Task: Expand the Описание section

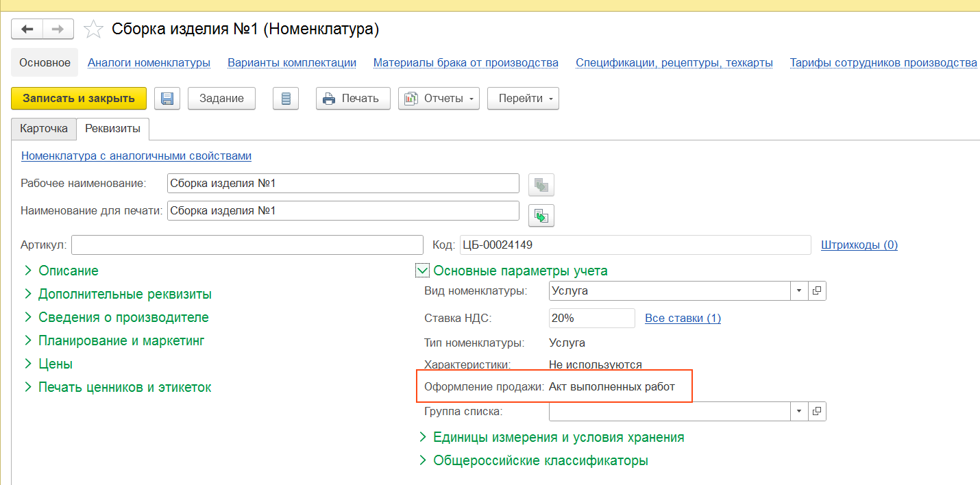Action: [x=28, y=271]
